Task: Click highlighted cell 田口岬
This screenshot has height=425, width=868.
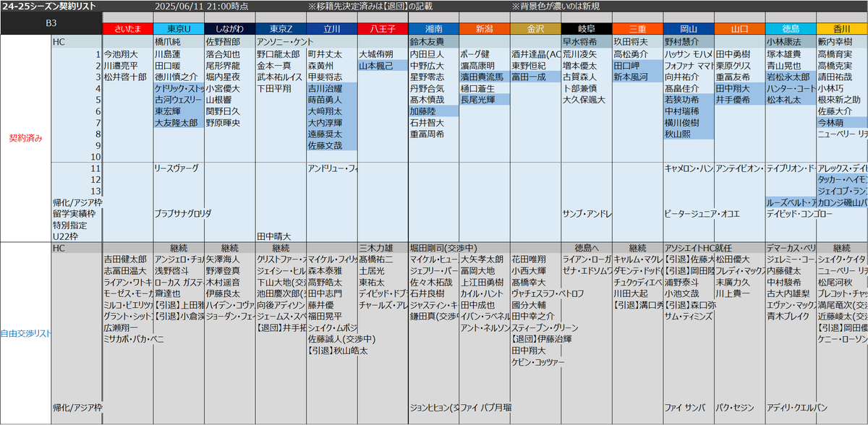Action: coord(637,65)
